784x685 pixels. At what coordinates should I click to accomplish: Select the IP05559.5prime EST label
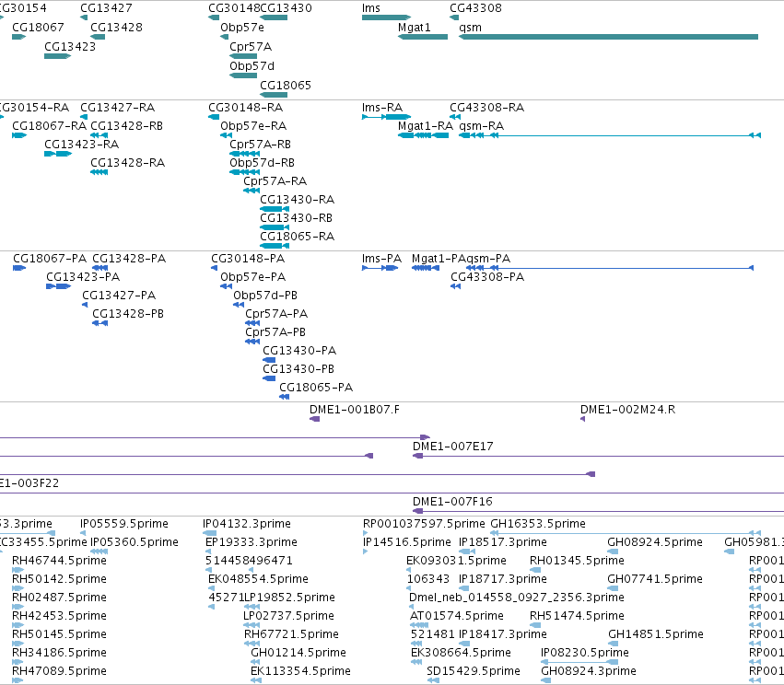tap(124, 524)
